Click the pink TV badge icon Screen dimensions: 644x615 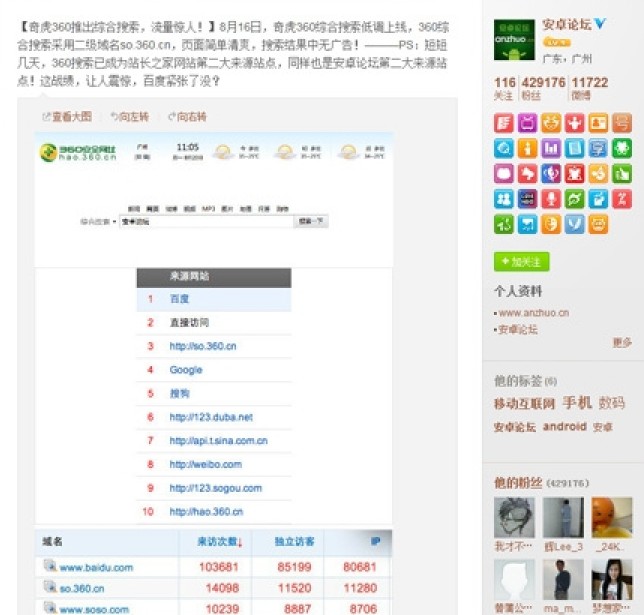point(527,124)
